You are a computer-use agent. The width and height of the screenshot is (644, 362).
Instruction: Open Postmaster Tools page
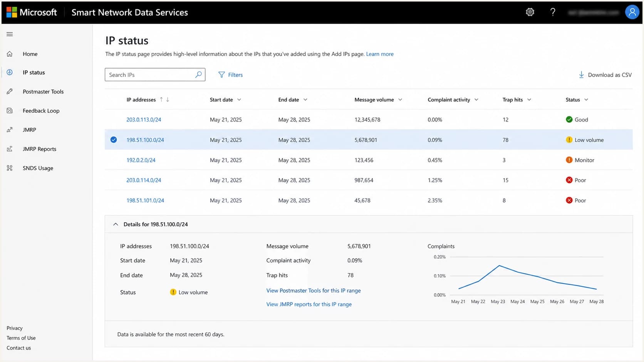(x=43, y=92)
